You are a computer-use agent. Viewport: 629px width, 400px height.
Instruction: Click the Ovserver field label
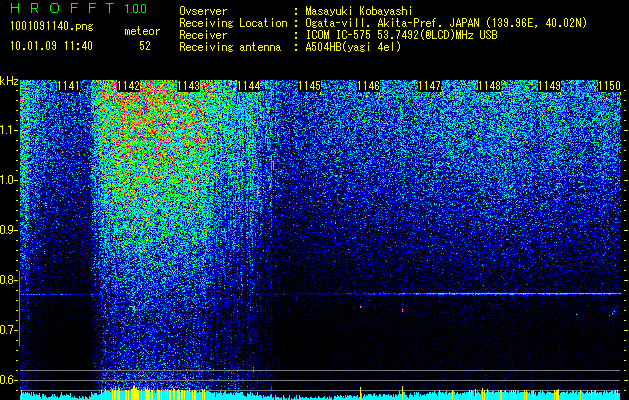[203, 11]
